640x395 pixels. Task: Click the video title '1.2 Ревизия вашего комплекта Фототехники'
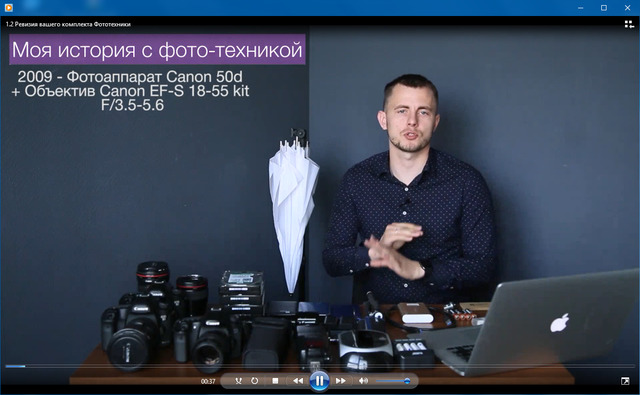pos(68,24)
